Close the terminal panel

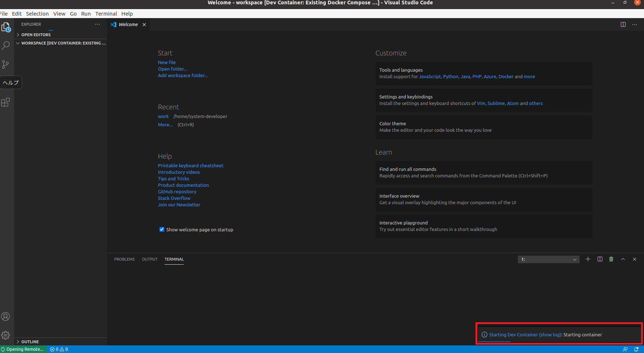(635, 259)
